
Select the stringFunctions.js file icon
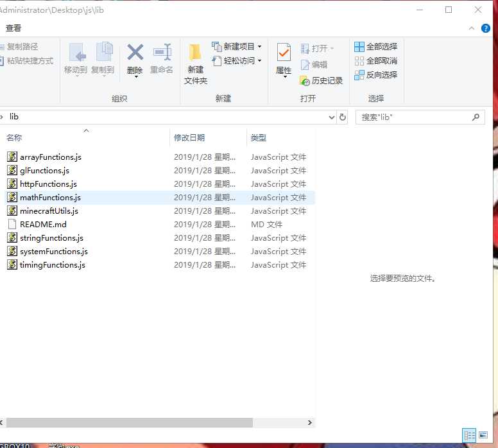tap(12, 237)
